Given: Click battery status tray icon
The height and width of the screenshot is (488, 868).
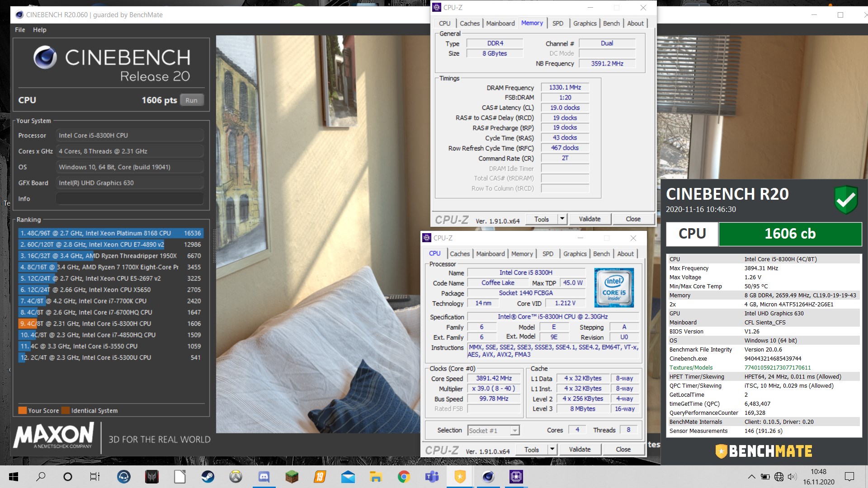Looking at the screenshot, I should [x=765, y=477].
